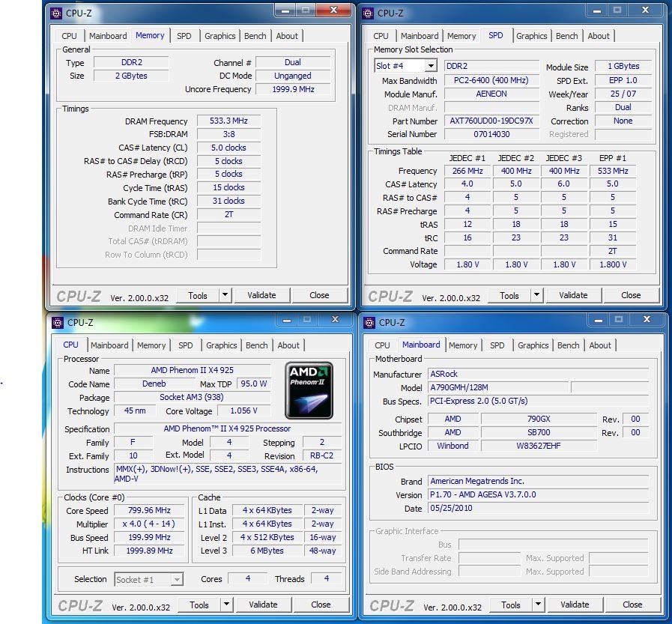
Task: Switch to CPU tab in Memory window
Action: click(70, 36)
